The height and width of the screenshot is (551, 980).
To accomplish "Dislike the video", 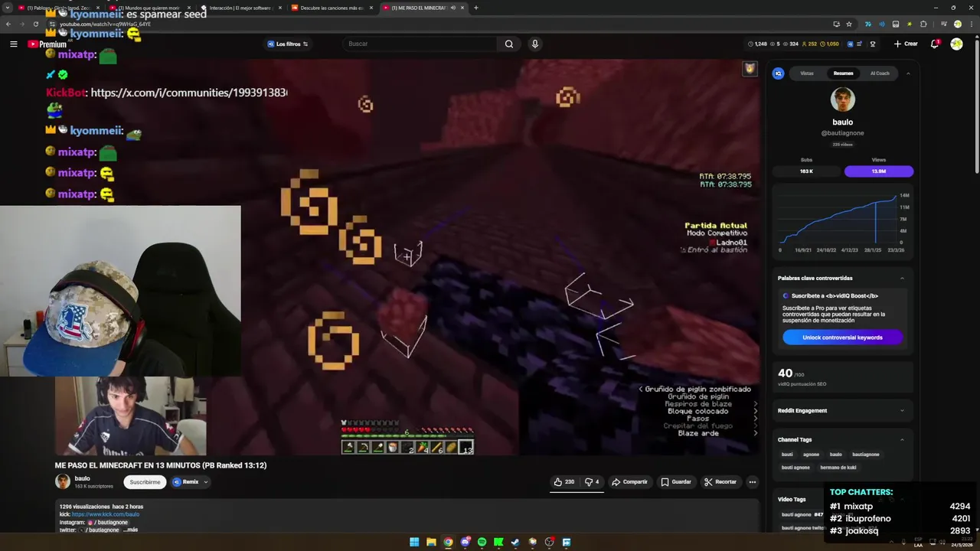I will pyautogui.click(x=592, y=482).
